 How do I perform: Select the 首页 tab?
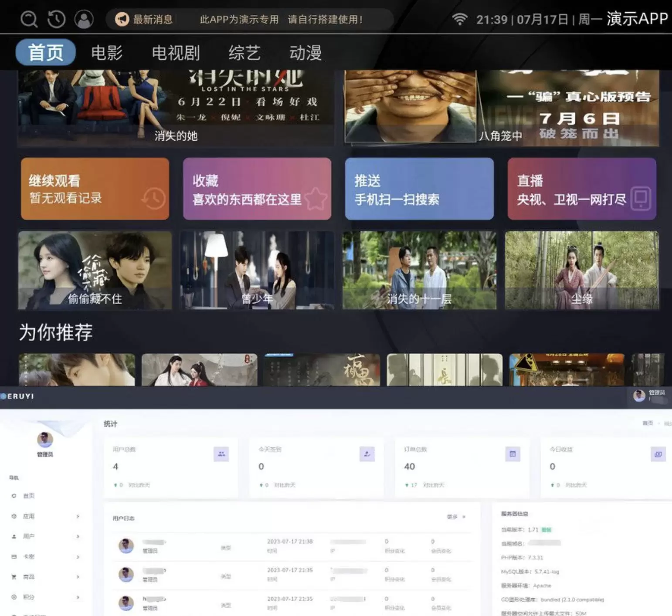click(46, 53)
